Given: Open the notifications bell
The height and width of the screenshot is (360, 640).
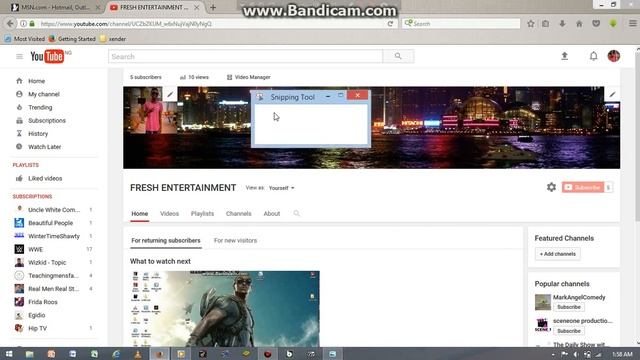Looking at the screenshot, I should point(593,56).
